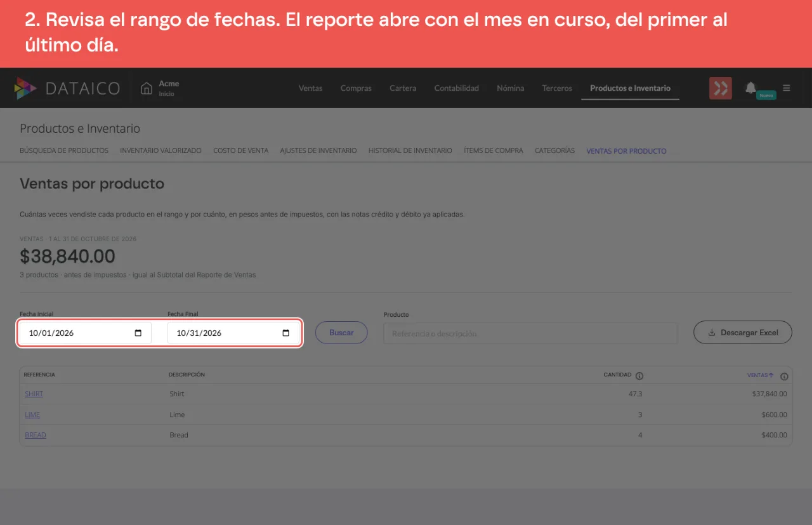Click the Ventas column info icon
This screenshot has width=812, height=525.
coord(784,376)
